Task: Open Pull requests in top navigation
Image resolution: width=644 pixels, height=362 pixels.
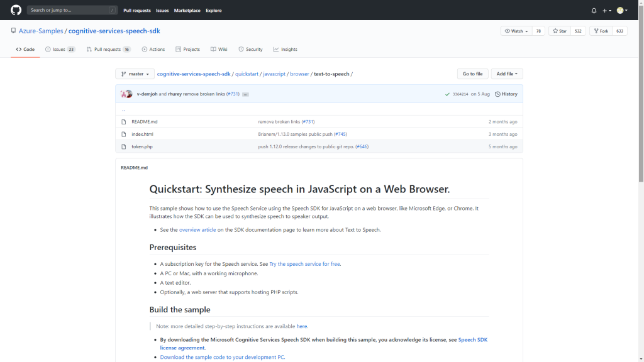Action: click(x=136, y=10)
